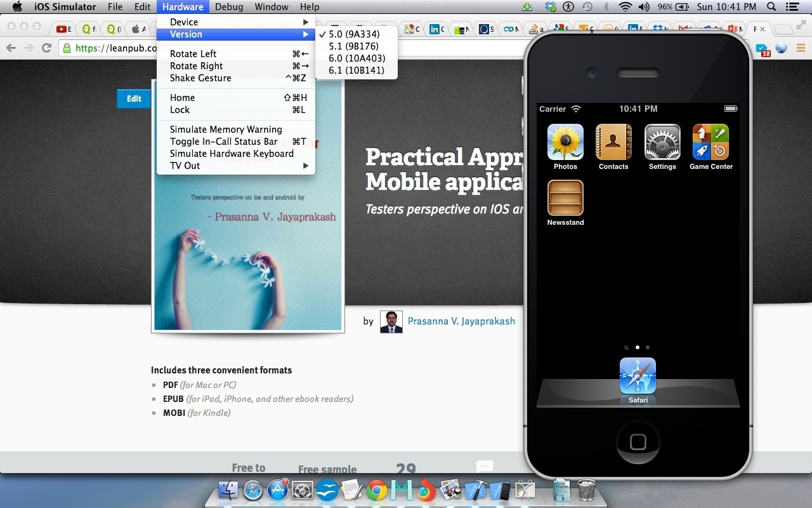Screen dimensions: 812x508
Task: Click the Google Chrome icon in the Dock
Action: point(376,491)
